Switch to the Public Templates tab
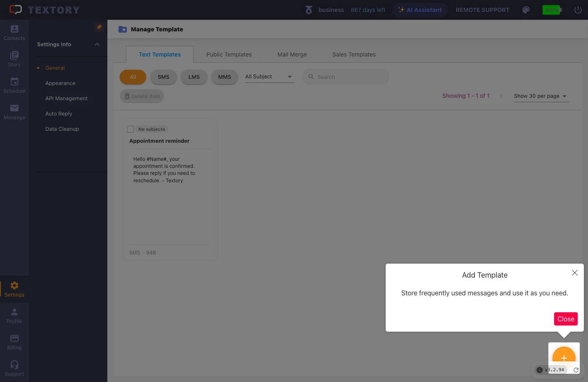Viewport: 588px width, 382px height. pyautogui.click(x=229, y=54)
